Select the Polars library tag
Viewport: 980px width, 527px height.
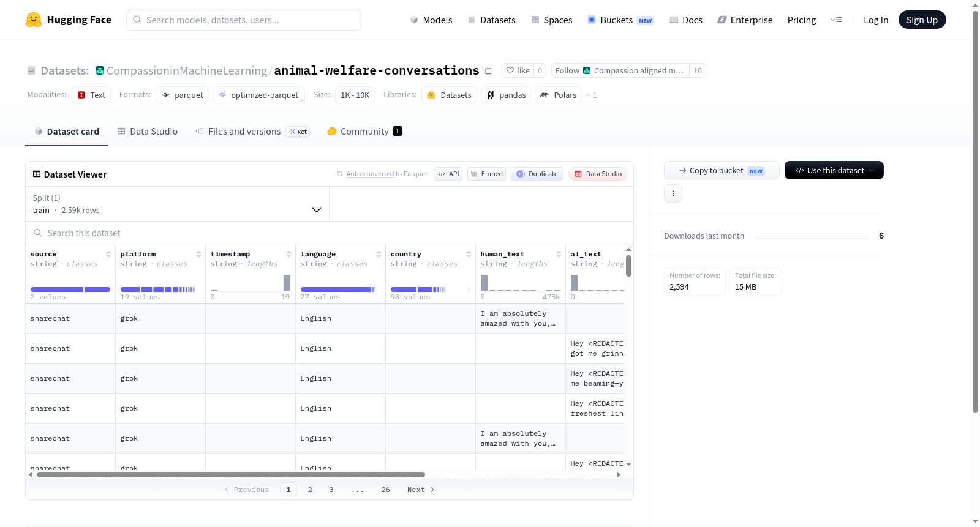pyautogui.click(x=558, y=95)
